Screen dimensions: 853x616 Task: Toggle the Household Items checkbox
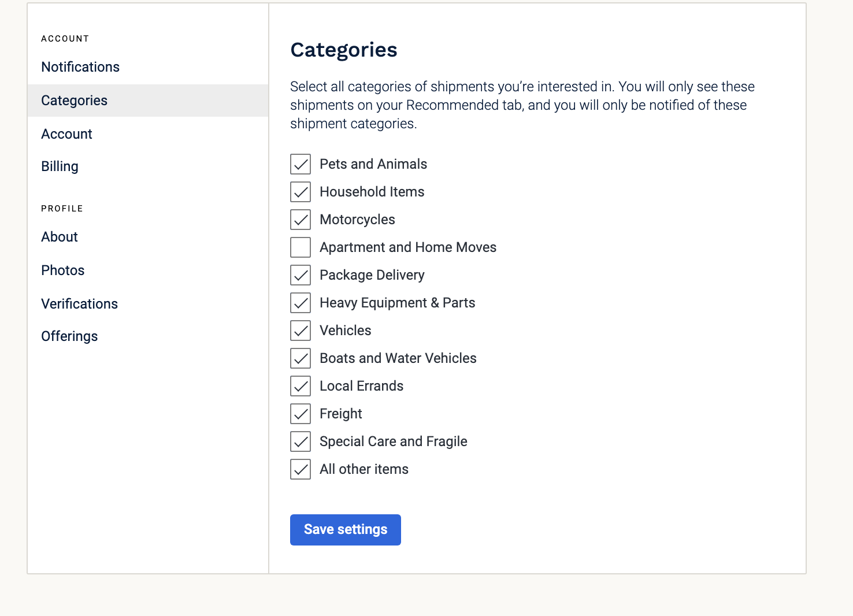301,192
